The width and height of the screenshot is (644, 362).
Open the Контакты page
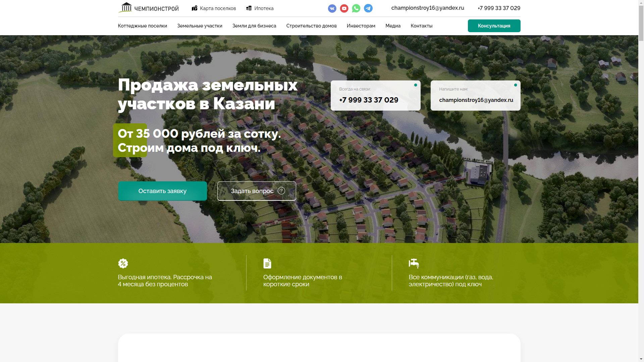point(421,26)
